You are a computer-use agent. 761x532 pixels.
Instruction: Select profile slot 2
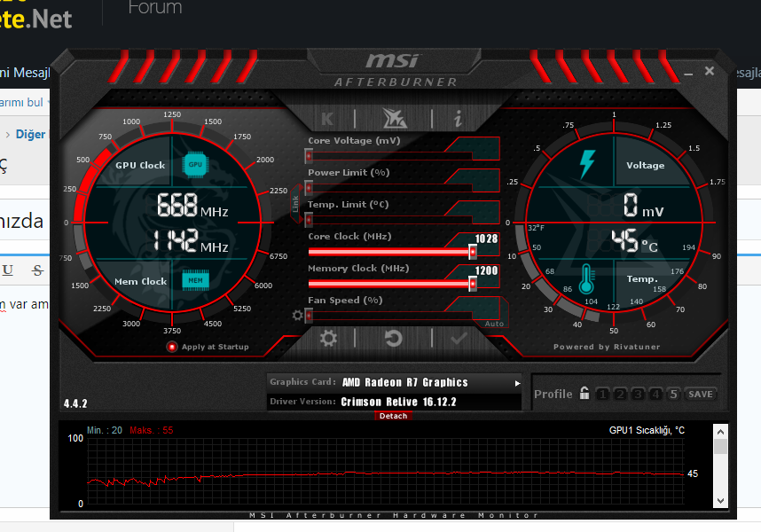coord(620,394)
